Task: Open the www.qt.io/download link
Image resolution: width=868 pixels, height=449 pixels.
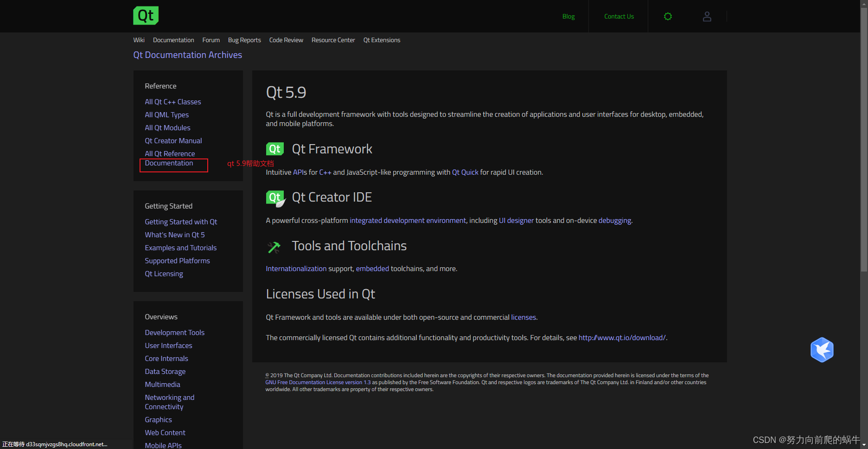Action: tap(622, 337)
